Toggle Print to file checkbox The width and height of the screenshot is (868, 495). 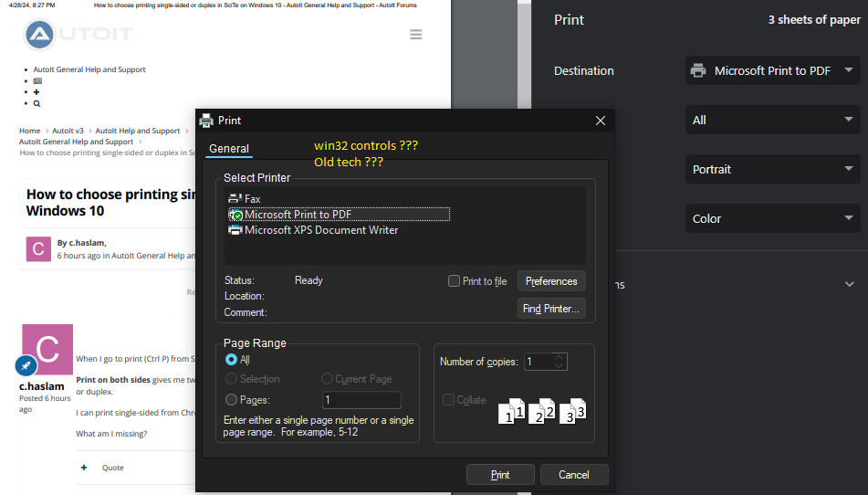pyautogui.click(x=454, y=281)
